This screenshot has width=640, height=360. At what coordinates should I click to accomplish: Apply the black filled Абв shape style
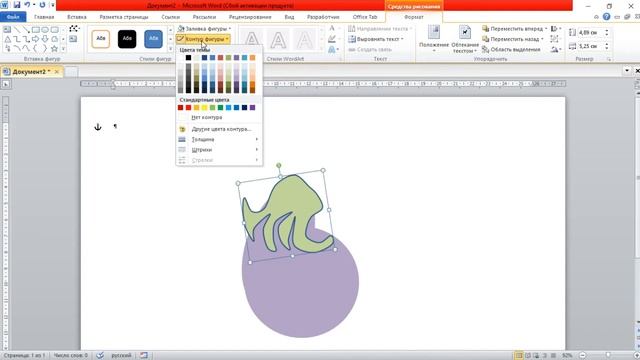tap(127, 39)
